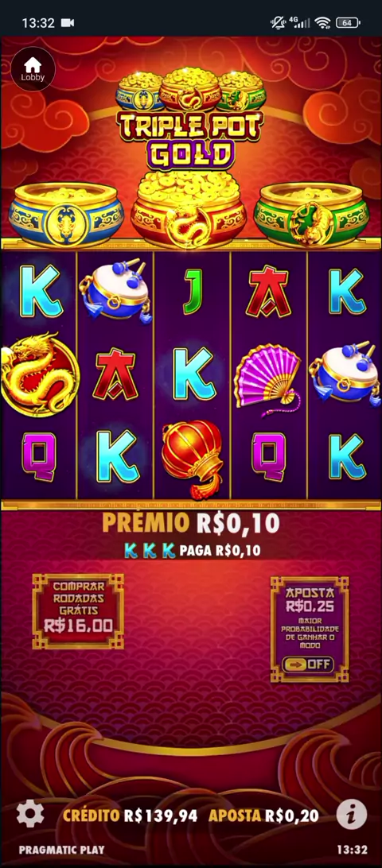Tap the green J symbol in third reel
This screenshot has height=868, width=382.
click(193, 292)
